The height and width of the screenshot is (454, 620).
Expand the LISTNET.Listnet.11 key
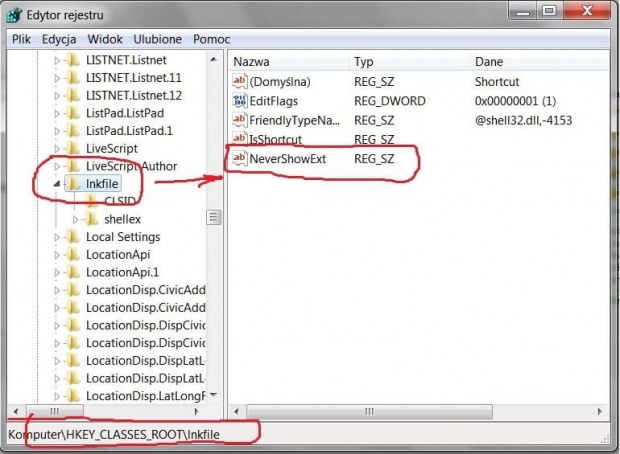57,78
